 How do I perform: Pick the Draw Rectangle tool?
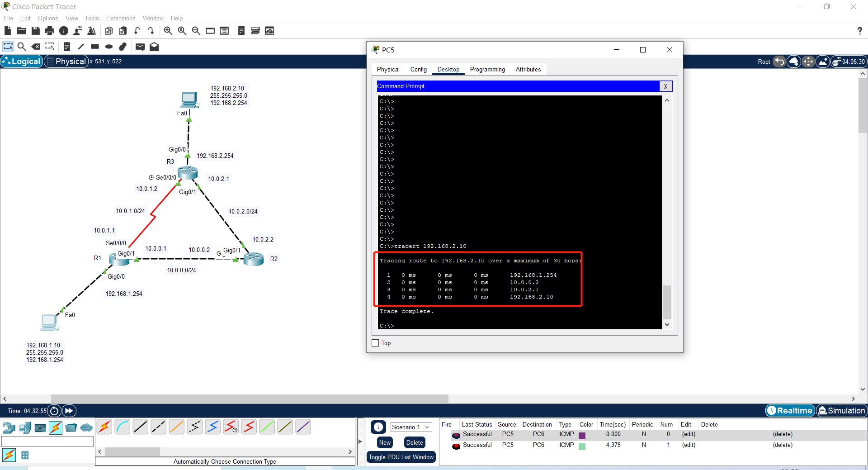(x=95, y=47)
